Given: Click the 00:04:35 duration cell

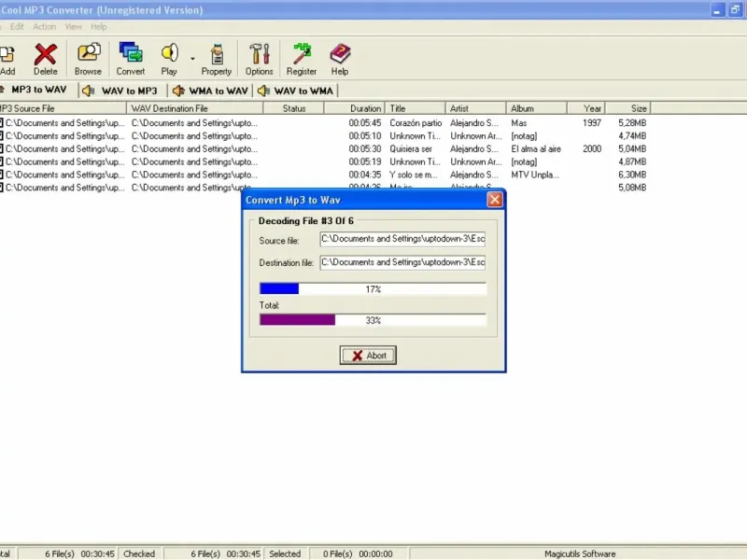Looking at the screenshot, I should coord(365,175).
